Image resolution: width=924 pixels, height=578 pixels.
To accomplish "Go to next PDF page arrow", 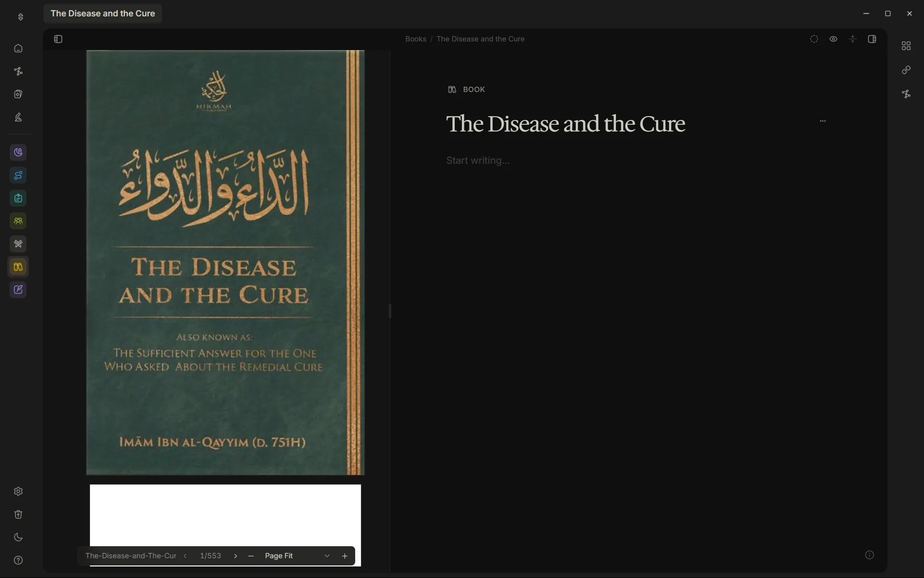I will point(235,556).
